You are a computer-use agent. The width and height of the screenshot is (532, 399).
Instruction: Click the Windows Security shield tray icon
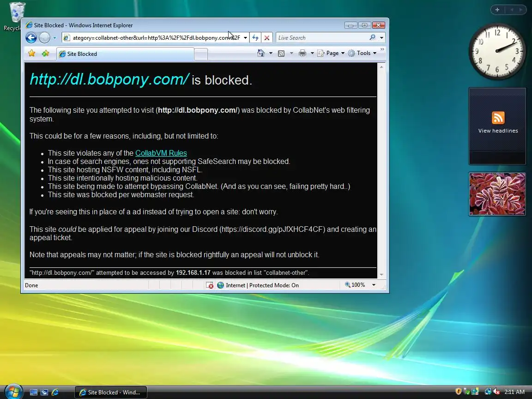click(459, 392)
